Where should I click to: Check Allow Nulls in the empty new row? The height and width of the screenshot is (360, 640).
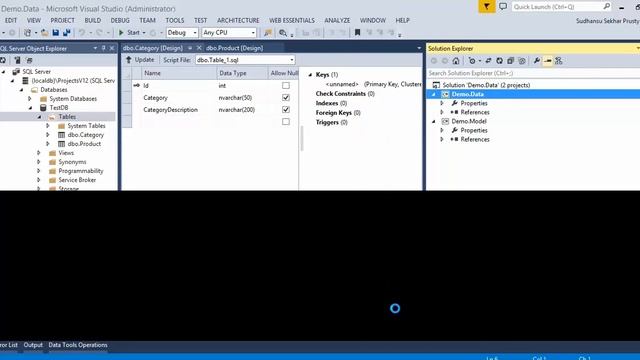click(x=286, y=122)
